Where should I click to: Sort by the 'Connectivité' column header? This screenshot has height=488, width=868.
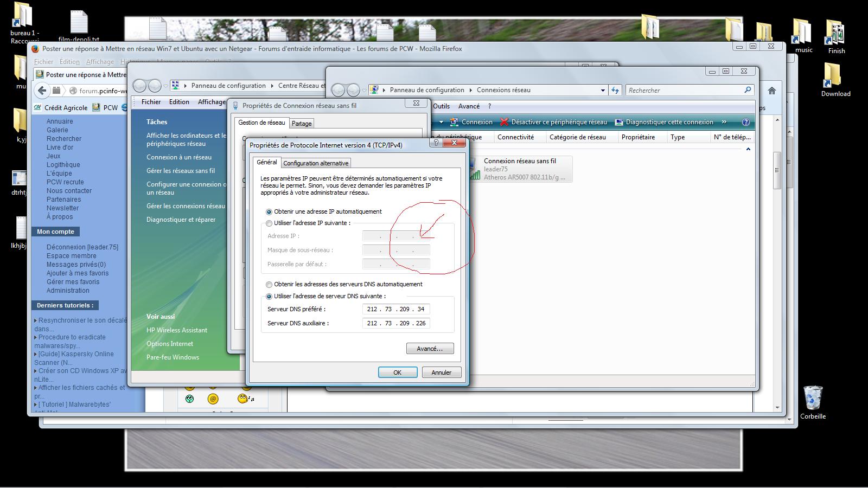coord(516,137)
